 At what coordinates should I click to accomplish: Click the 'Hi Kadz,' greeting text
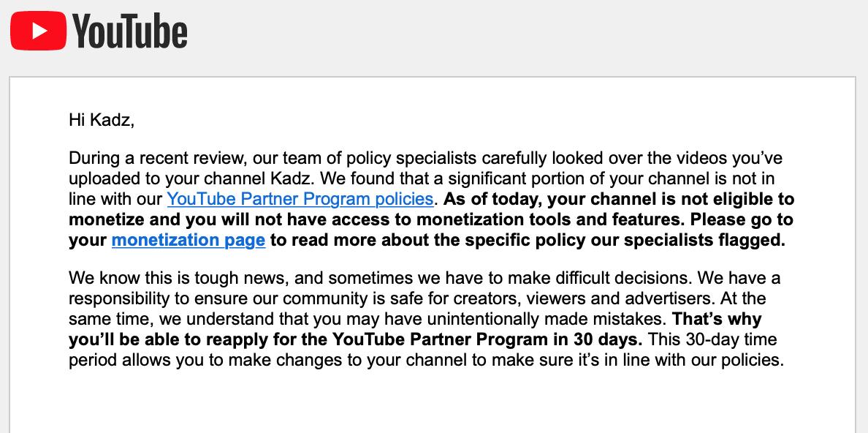(x=102, y=120)
